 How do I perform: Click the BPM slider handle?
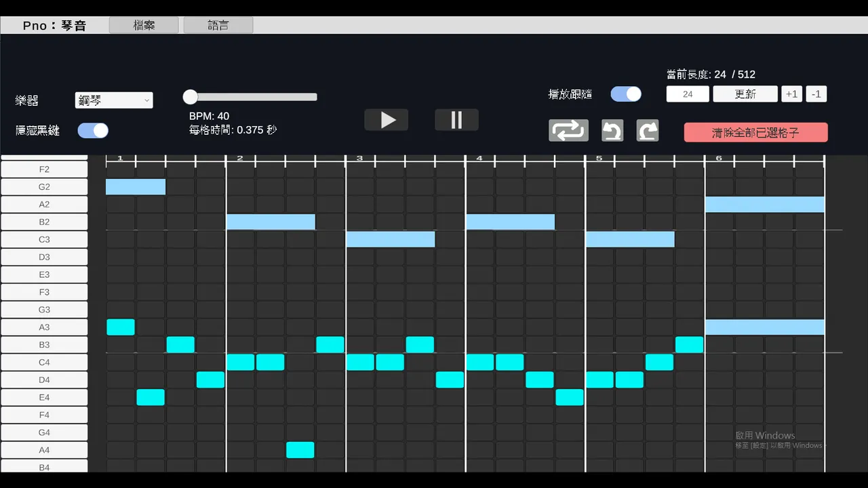tap(191, 97)
